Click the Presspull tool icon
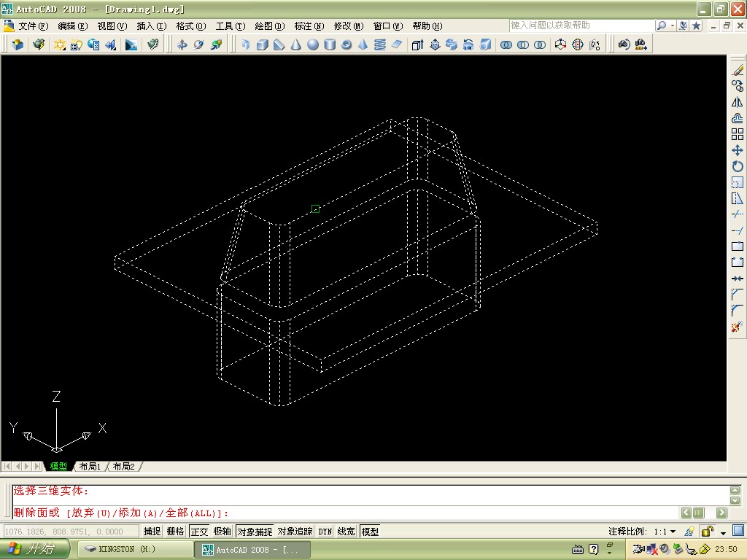 435,44
